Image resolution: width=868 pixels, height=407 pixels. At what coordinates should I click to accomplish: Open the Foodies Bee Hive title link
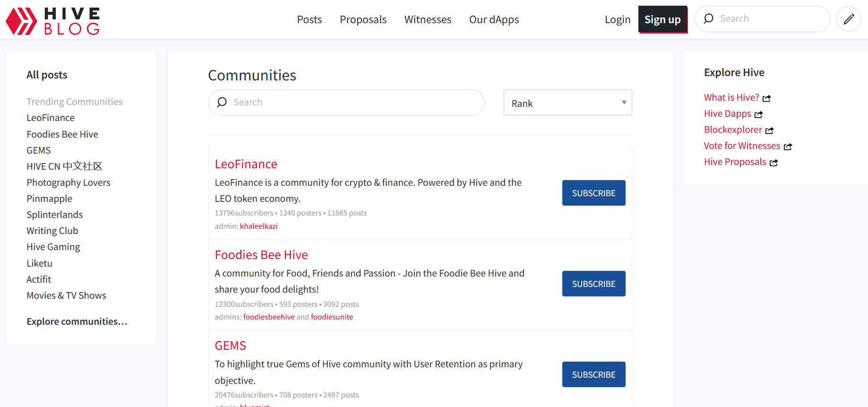pyautogui.click(x=261, y=255)
